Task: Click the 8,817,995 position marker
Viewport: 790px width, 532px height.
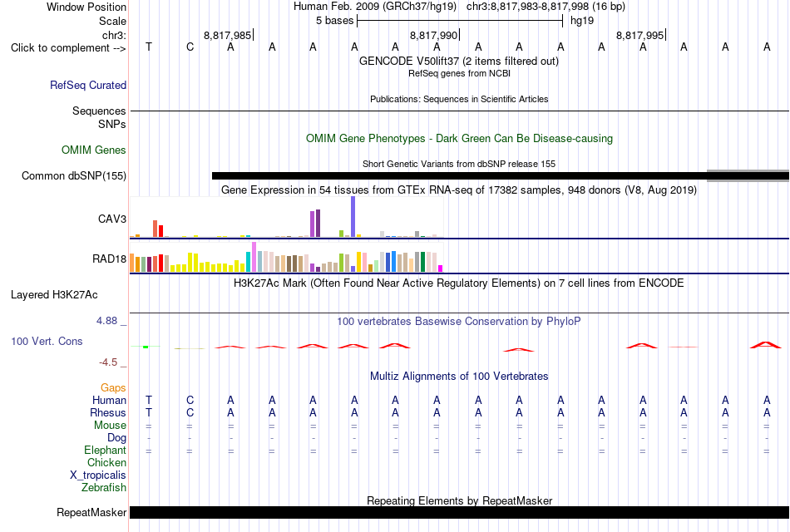Action: pos(640,35)
